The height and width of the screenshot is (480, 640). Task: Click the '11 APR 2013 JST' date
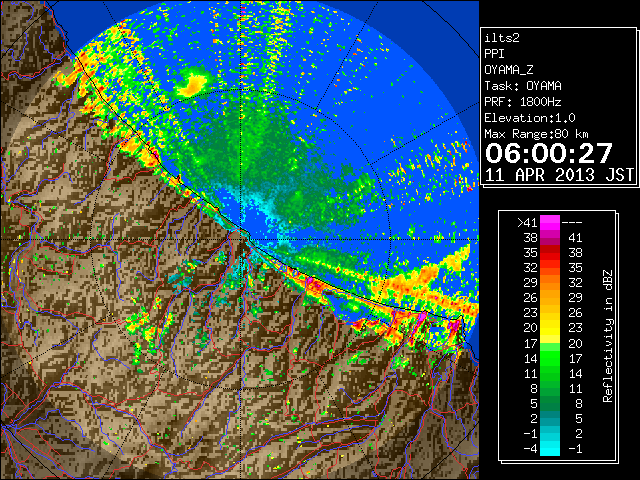[x=560, y=175]
